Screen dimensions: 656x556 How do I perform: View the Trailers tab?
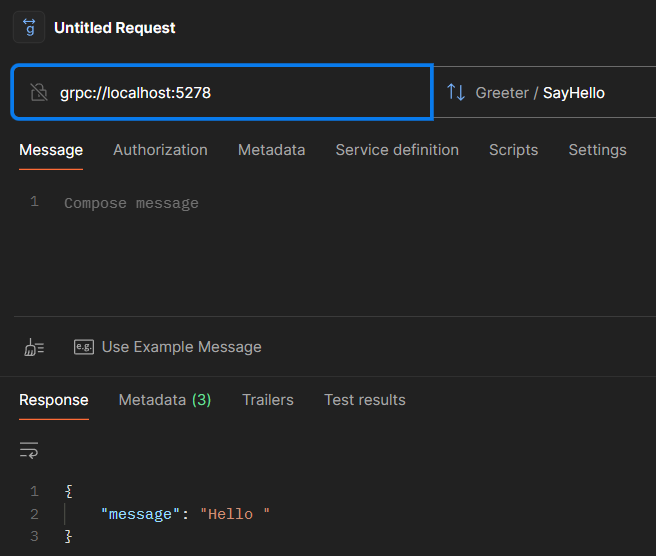click(268, 400)
